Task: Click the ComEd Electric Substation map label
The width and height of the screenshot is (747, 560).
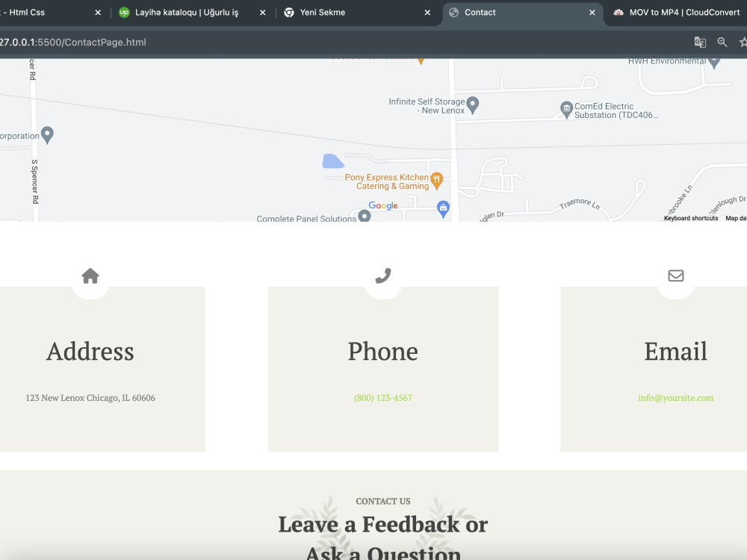Action: [616, 111]
